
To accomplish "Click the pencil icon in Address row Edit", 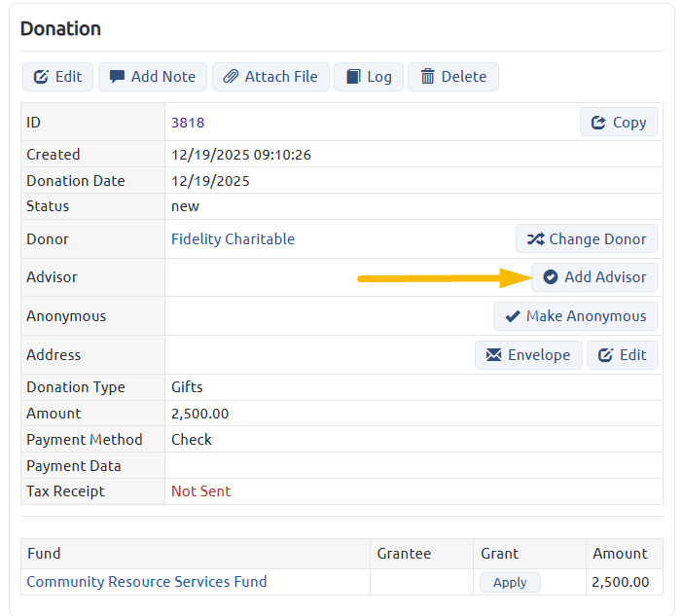I will tap(605, 354).
